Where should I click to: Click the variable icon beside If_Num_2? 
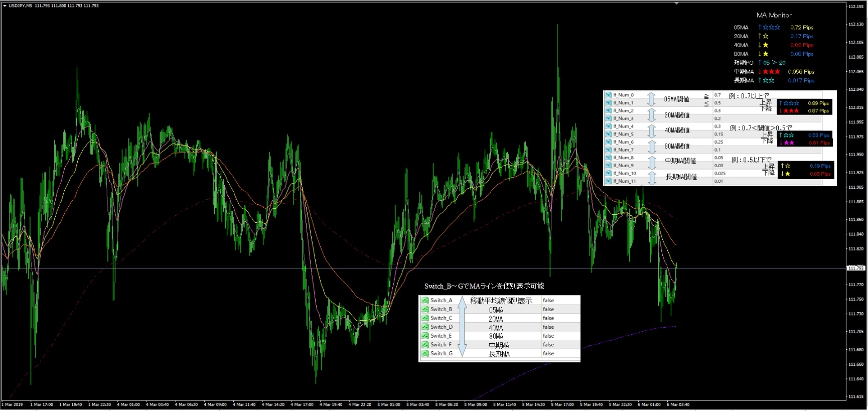pyautogui.click(x=608, y=110)
